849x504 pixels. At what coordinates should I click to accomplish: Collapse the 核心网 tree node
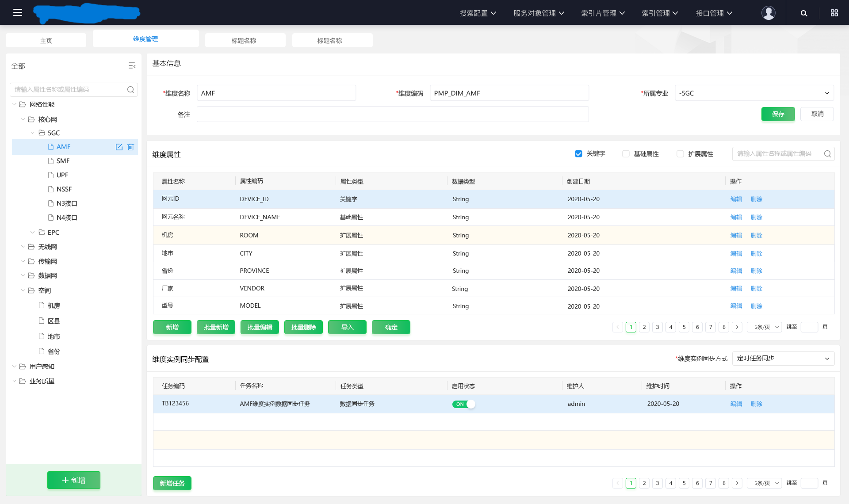coord(23,119)
